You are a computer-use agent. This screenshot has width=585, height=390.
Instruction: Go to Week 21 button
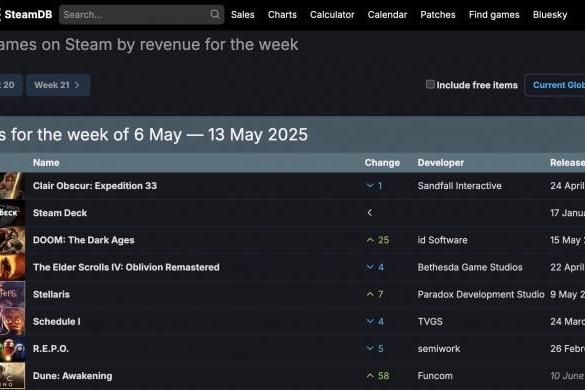(x=58, y=85)
